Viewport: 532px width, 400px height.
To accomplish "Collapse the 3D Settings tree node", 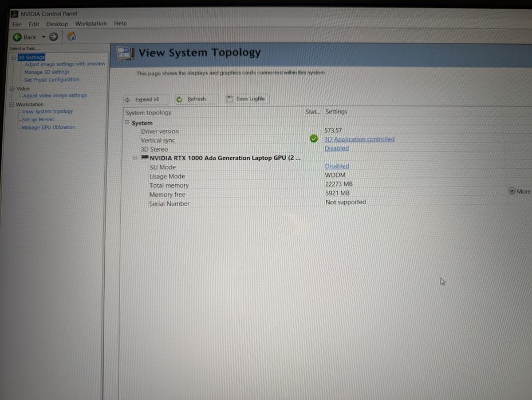I will (x=14, y=58).
